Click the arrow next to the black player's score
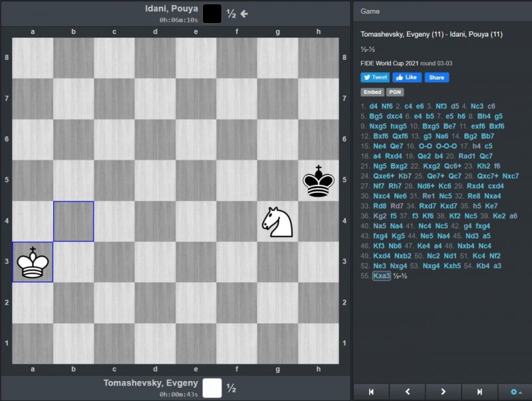 coord(244,13)
